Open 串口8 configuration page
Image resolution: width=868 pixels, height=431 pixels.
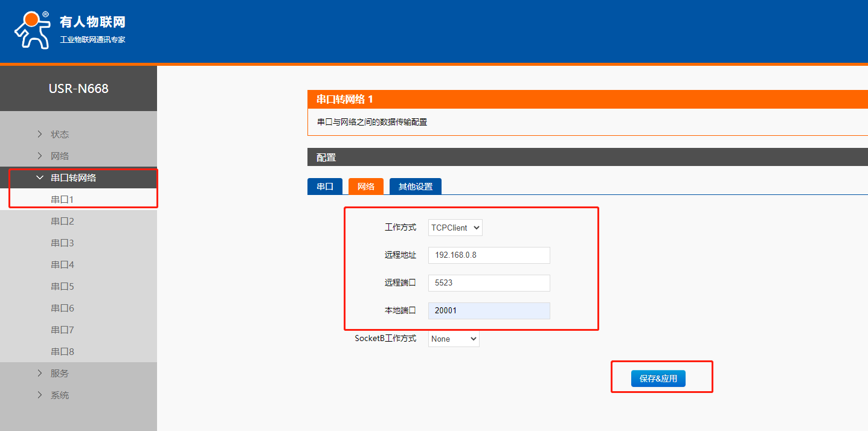tap(62, 351)
